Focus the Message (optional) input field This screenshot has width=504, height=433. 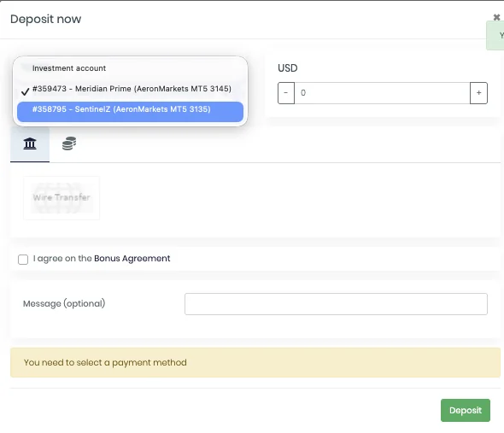click(x=336, y=304)
